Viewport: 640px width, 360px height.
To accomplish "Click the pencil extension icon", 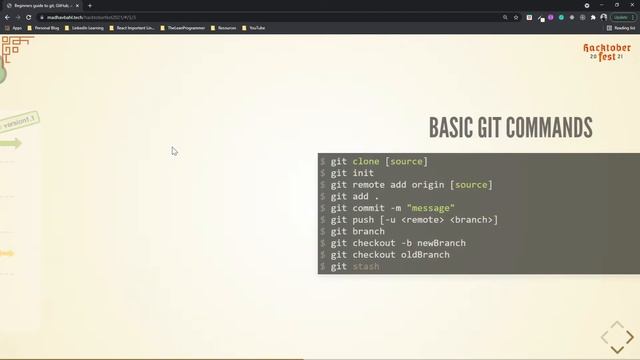I will pos(540,18).
